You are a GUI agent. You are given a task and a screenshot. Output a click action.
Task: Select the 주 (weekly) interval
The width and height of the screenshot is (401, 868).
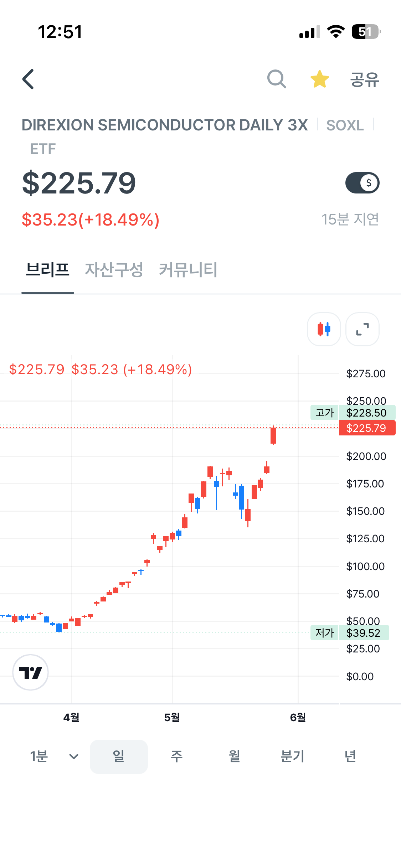(x=176, y=756)
